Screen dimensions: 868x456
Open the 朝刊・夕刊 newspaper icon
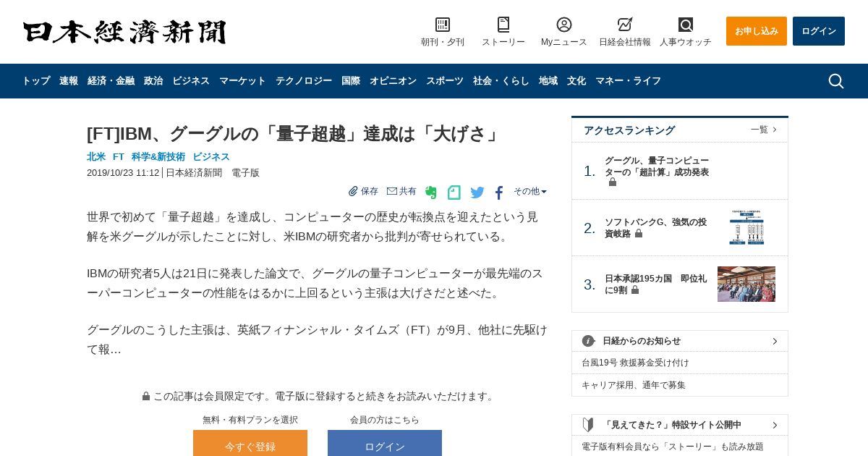[x=443, y=25]
